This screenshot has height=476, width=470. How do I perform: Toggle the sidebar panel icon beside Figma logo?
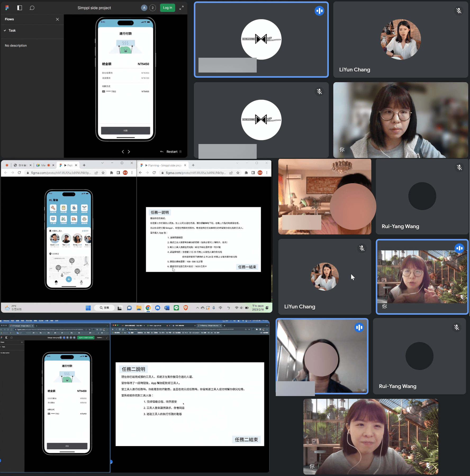[20, 8]
